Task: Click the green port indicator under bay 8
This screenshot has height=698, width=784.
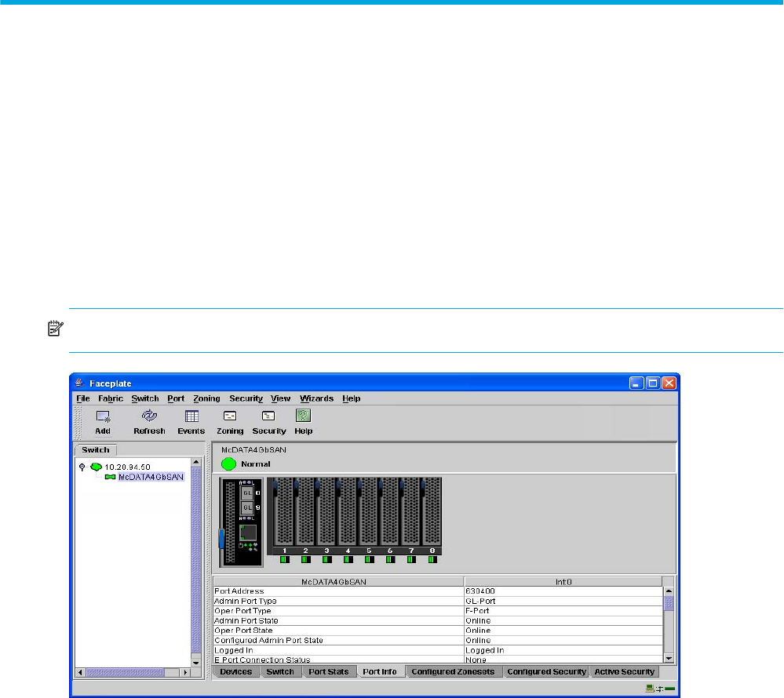Action: coord(432,560)
